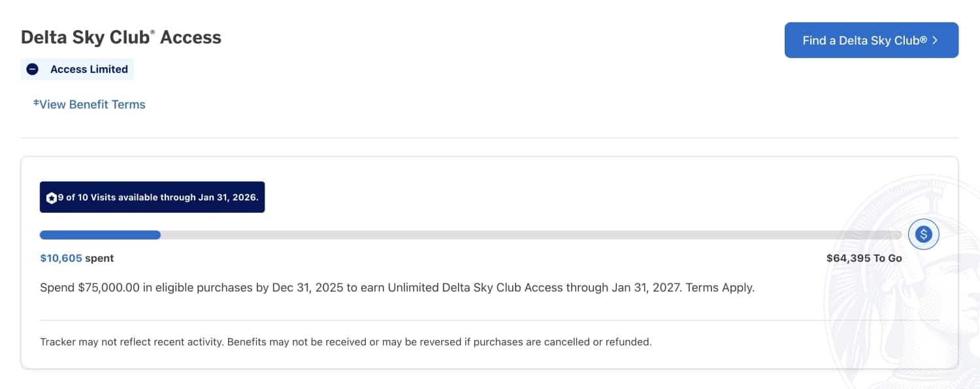Click the 9 of 10 Visits available banner
Viewport: 980px width, 389px height.
click(x=152, y=196)
